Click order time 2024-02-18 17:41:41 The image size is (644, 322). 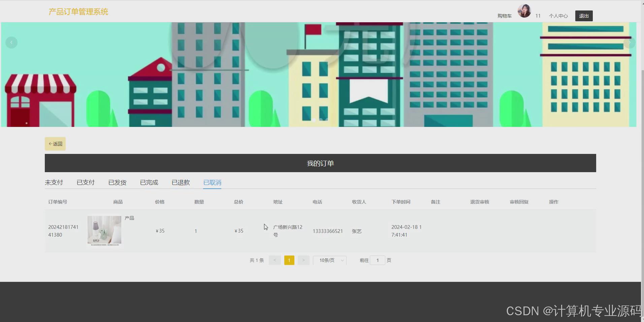pyautogui.click(x=407, y=231)
